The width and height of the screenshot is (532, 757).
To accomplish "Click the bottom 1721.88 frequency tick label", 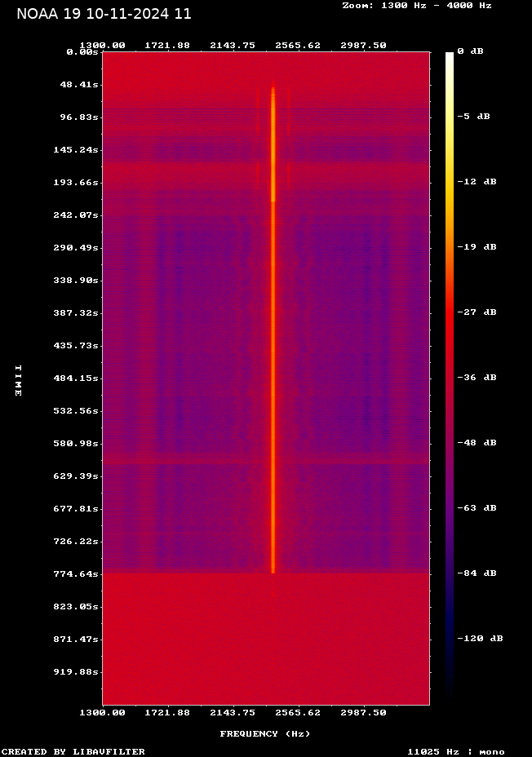I will [168, 713].
